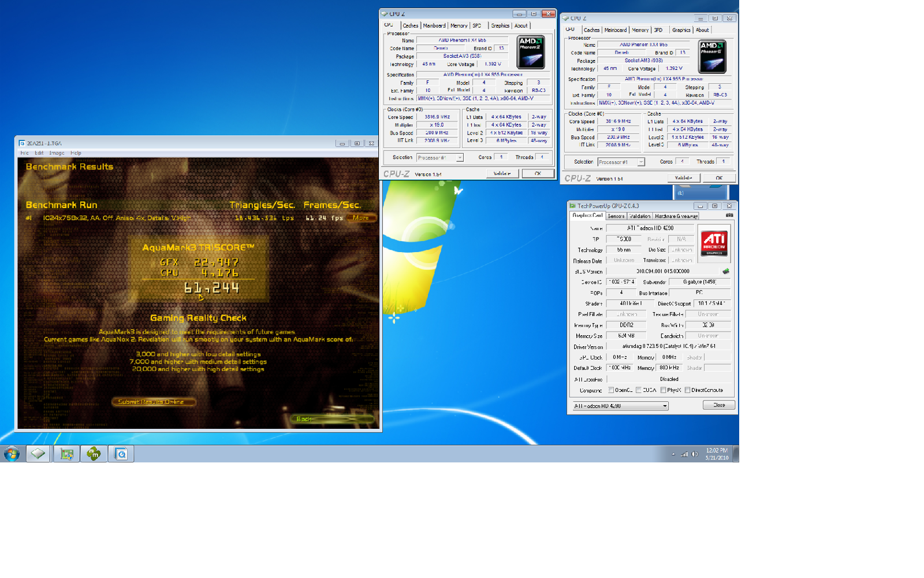Click the AMD Phenom II logo in inactive CPU-Z
The width and height of the screenshot is (924, 578).
point(712,56)
